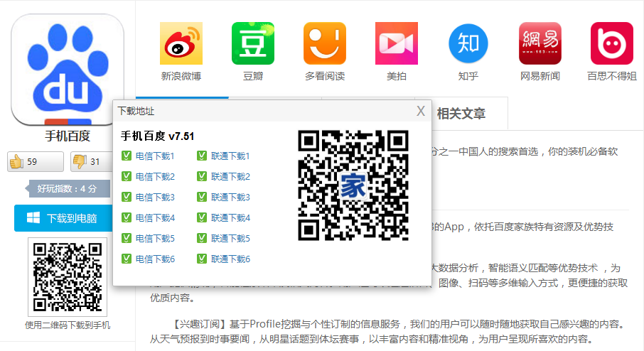The image size is (644, 351).
Task: Click the 下载地址 dialog title
Action: pos(136,111)
